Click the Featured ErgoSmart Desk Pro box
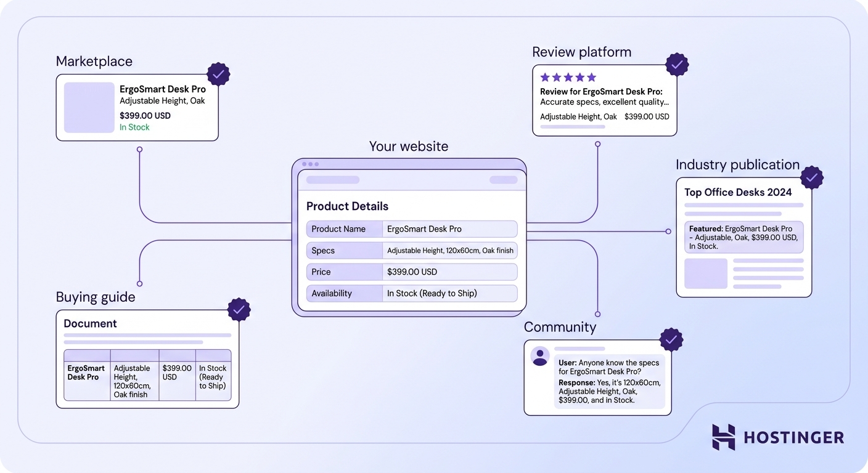The width and height of the screenshot is (868, 473). pyautogui.click(x=744, y=237)
